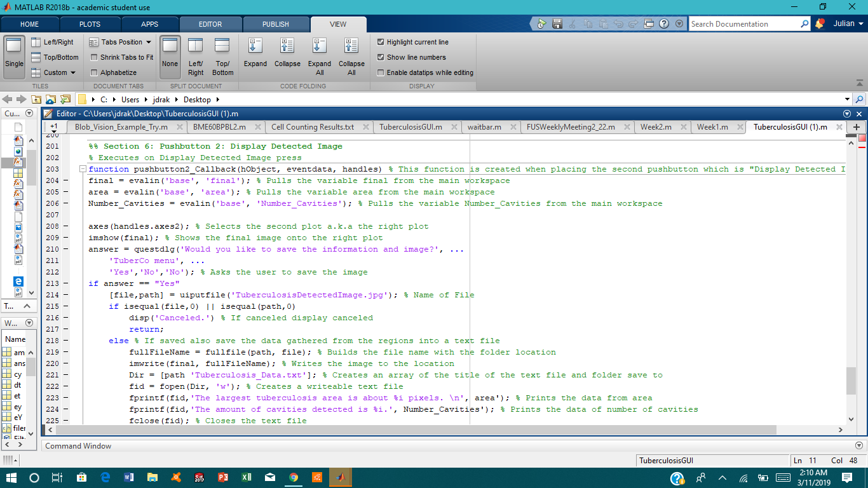868x488 pixels.
Task: Select None for split document
Action: coord(170,57)
